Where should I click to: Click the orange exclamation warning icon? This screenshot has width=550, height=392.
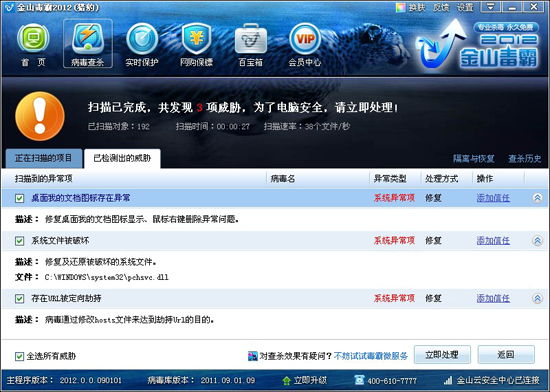[40, 116]
